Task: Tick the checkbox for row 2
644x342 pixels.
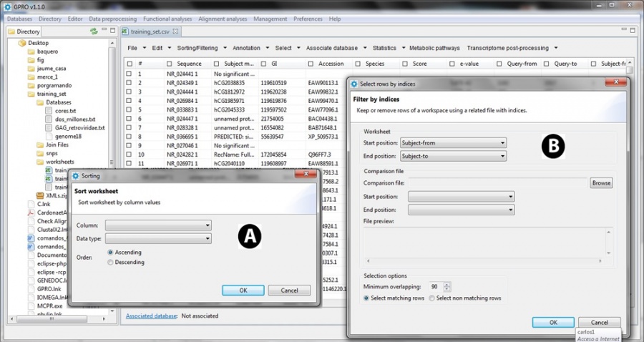Action: 129,82
